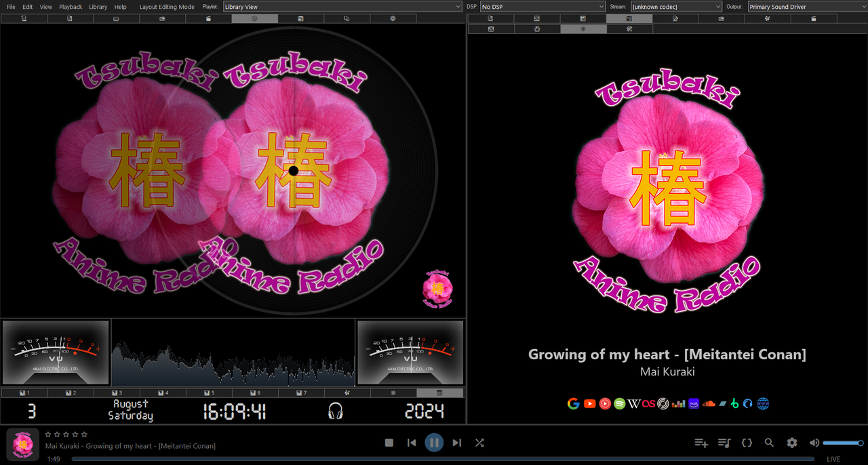This screenshot has height=465, width=868.
Task: Open the playlist queue music-note icon
Action: pos(724,443)
